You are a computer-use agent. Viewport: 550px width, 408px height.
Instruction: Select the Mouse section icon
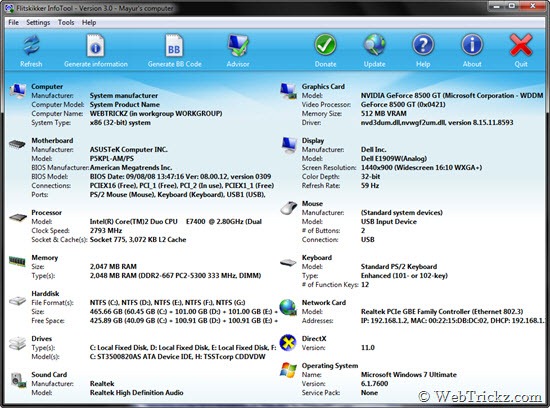(x=289, y=208)
